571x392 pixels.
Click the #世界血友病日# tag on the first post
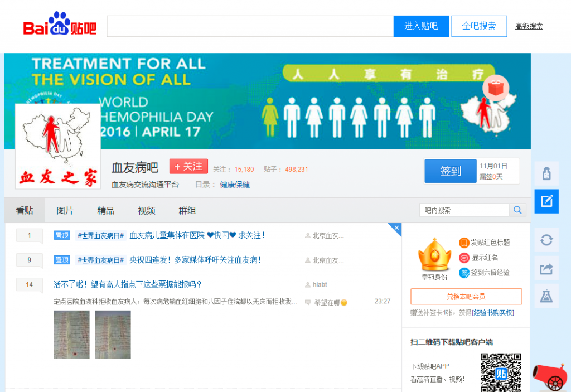click(100, 236)
